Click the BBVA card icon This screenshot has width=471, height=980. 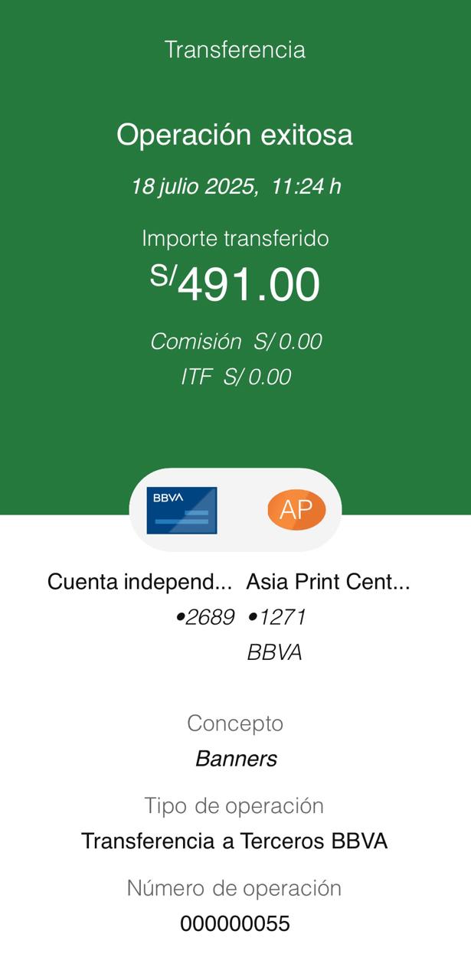tap(182, 510)
